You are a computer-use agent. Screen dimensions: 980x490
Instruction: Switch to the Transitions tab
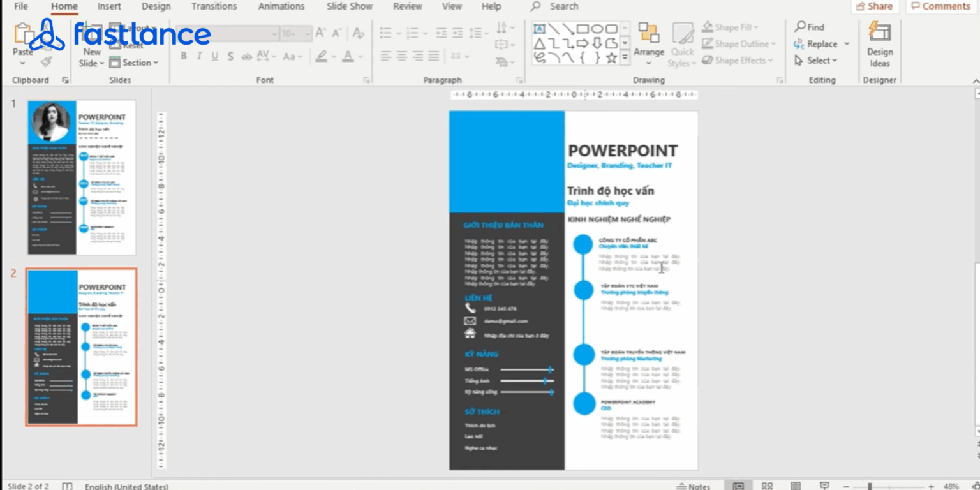214,6
